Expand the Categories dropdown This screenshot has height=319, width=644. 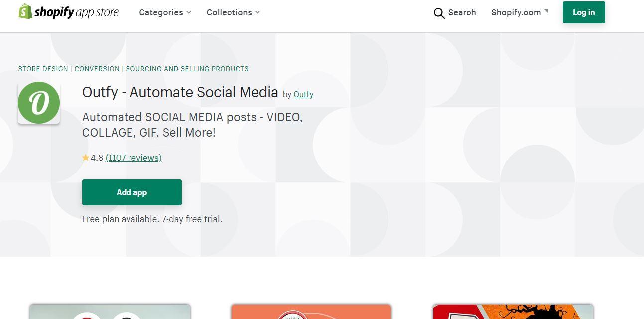(165, 12)
